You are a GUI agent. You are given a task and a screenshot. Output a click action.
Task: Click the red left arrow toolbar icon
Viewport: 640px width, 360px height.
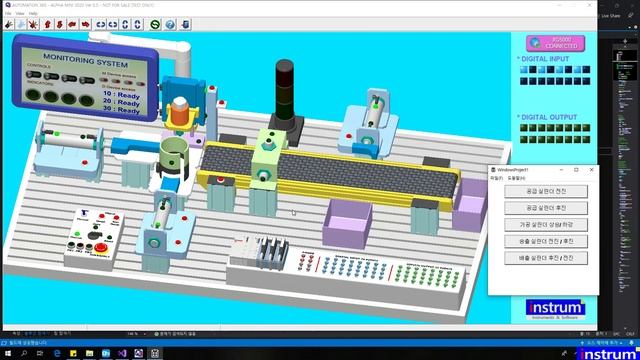pyautogui.click(x=72, y=24)
